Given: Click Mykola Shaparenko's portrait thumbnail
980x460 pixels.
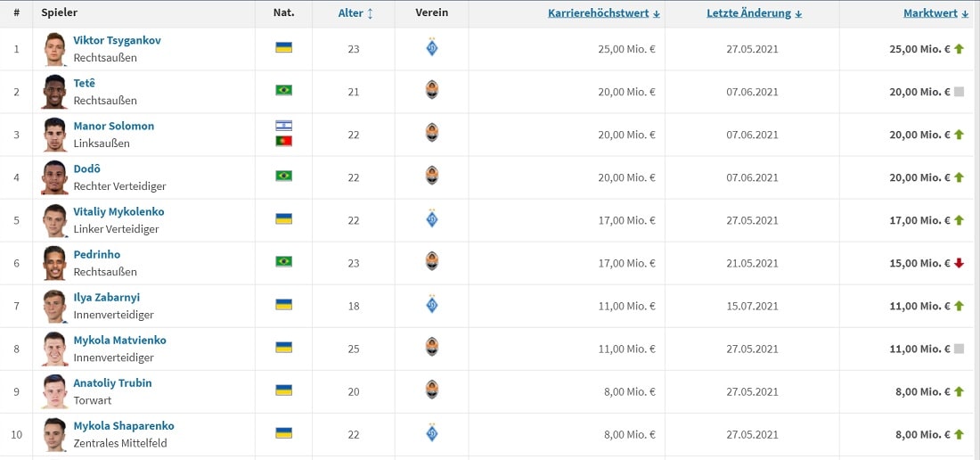Looking at the screenshot, I should 54,434.
